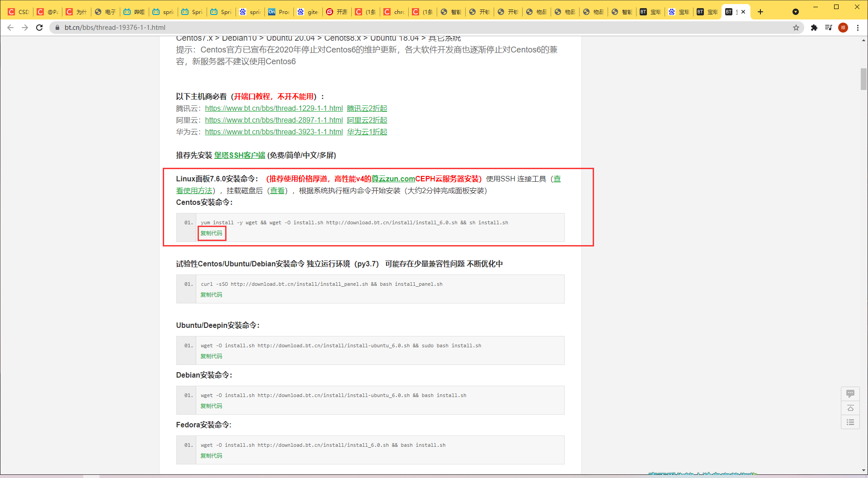The image size is (868, 478).
Task: Bookmark this page with the star icon
Action: tap(796, 28)
